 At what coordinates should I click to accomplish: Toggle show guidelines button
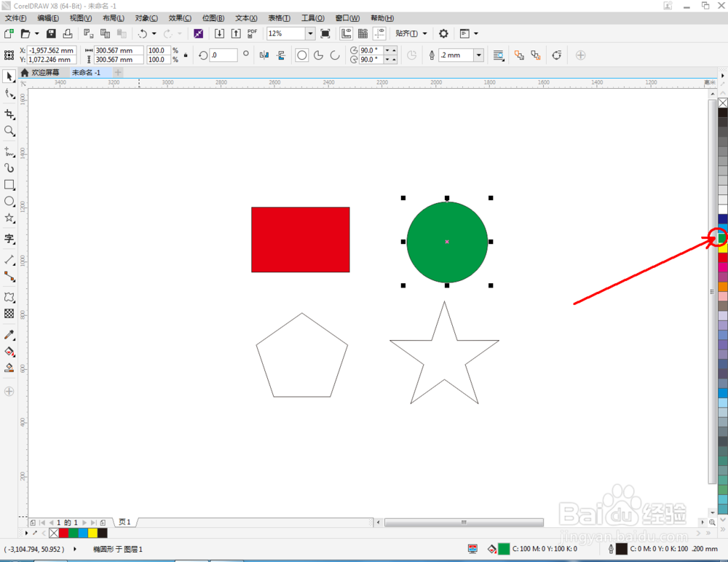pyautogui.click(x=380, y=33)
